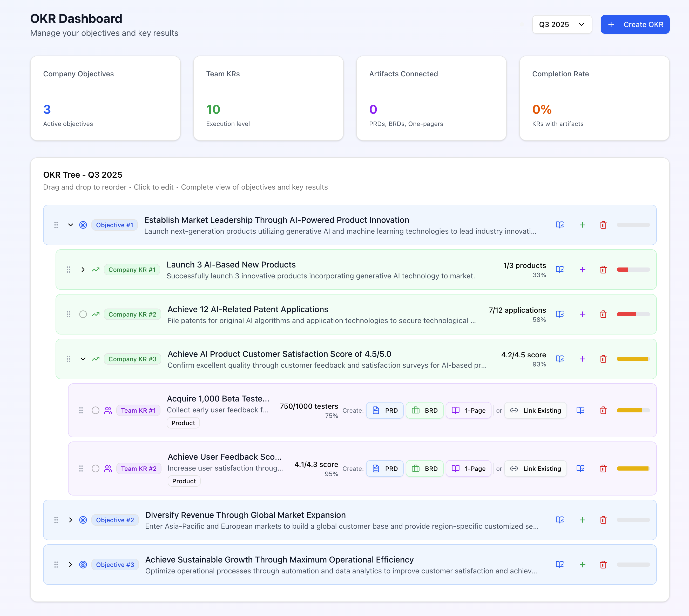
Task: Delete Company KR #2 with trash icon
Action: tap(603, 314)
